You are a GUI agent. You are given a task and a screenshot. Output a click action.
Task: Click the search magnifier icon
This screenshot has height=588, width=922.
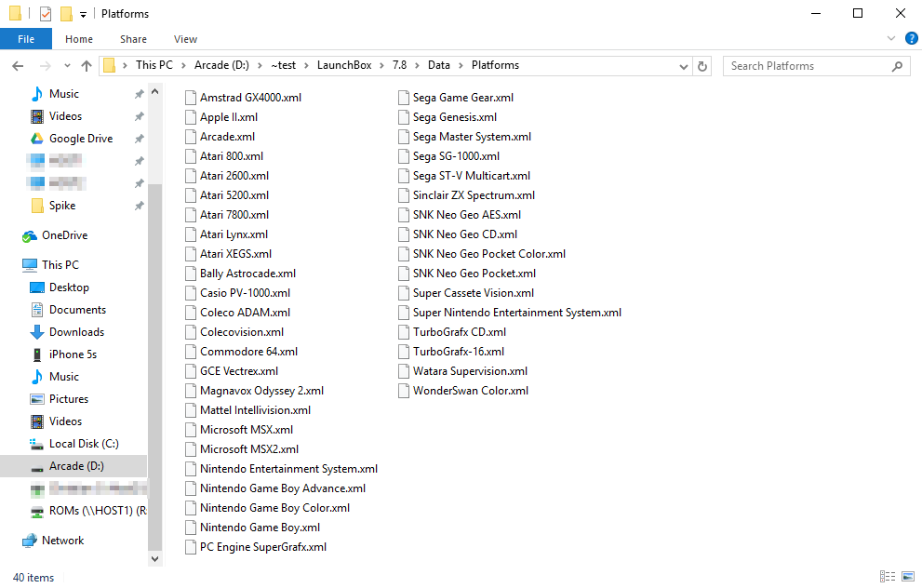[x=897, y=66]
